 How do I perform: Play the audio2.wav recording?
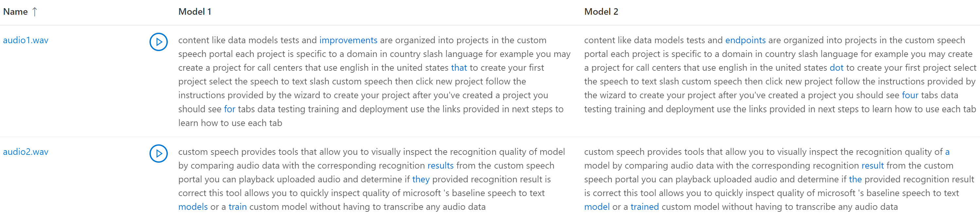coord(158,153)
